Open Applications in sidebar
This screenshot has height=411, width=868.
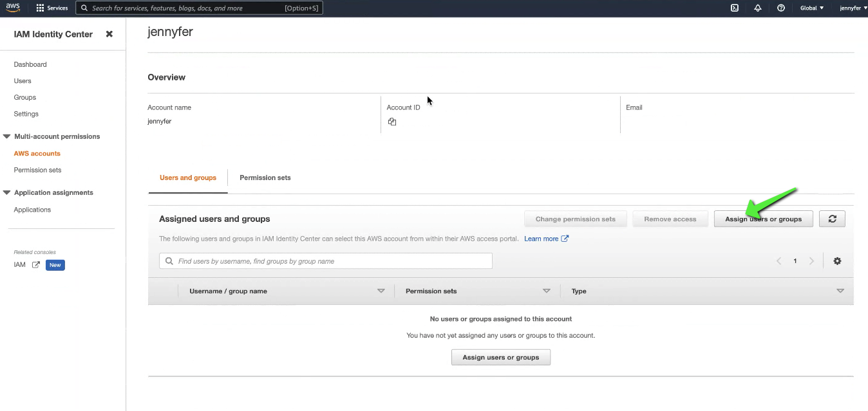[x=32, y=210]
